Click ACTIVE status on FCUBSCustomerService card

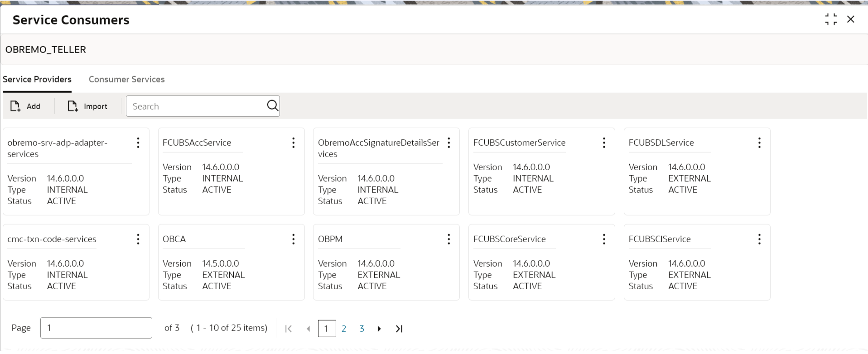point(527,190)
